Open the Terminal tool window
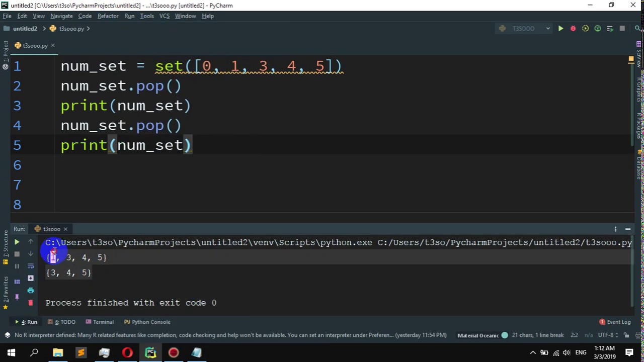644x362 pixels. pyautogui.click(x=100, y=322)
